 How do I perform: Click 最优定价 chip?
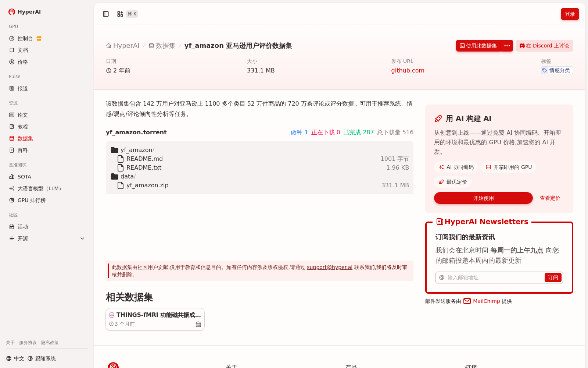[453, 182]
